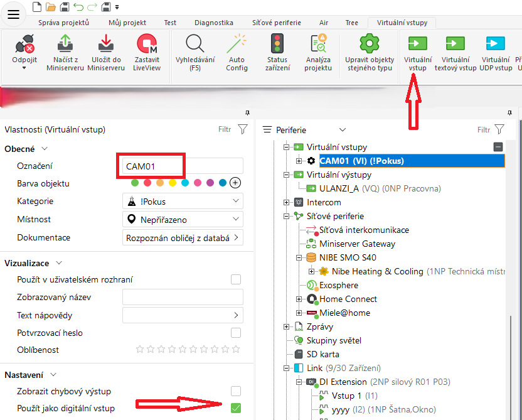Click Uložit do Miniserveru icon
Viewport: 522px width, 420px height.
(105, 46)
